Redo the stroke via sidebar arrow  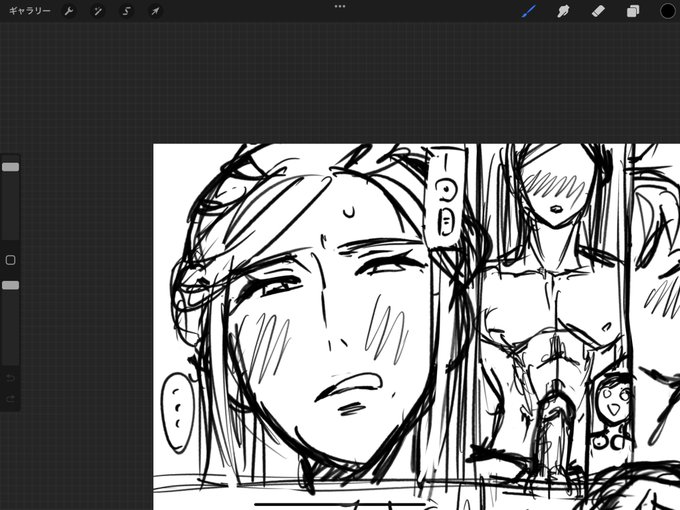(x=10, y=399)
